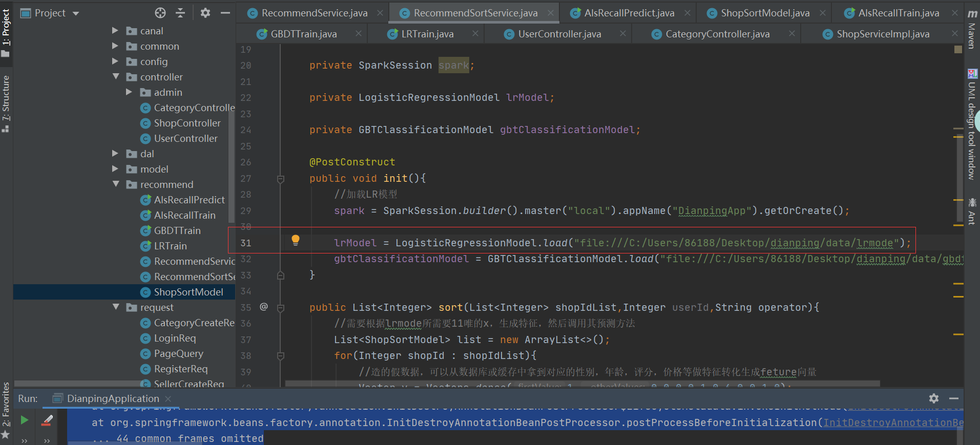Click the yellow light bulb intention icon
The width and height of the screenshot is (980, 445).
pos(296,240)
